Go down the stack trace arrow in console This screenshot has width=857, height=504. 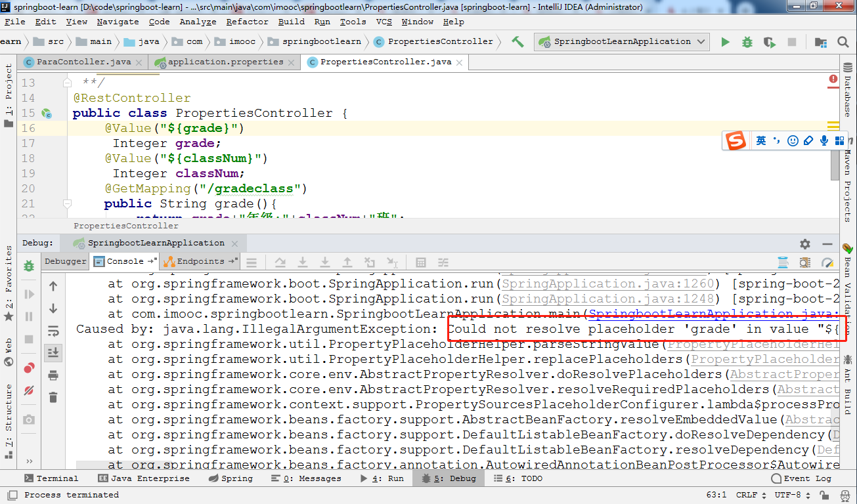pyautogui.click(x=53, y=308)
